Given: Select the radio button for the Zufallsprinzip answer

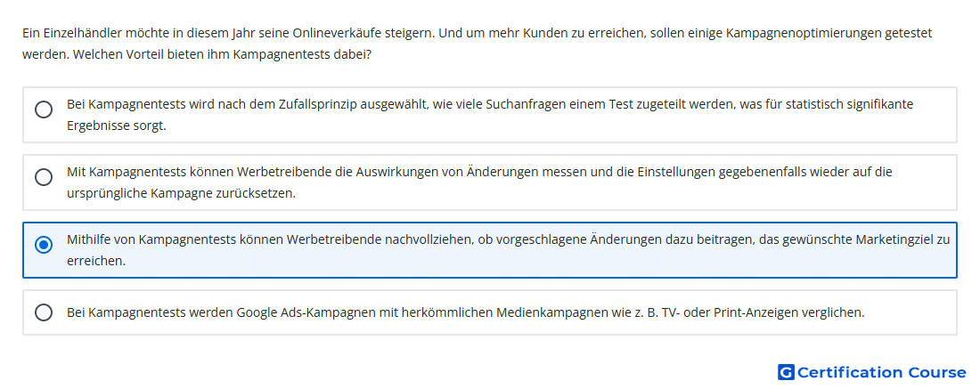Looking at the screenshot, I should click(x=44, y=109).
